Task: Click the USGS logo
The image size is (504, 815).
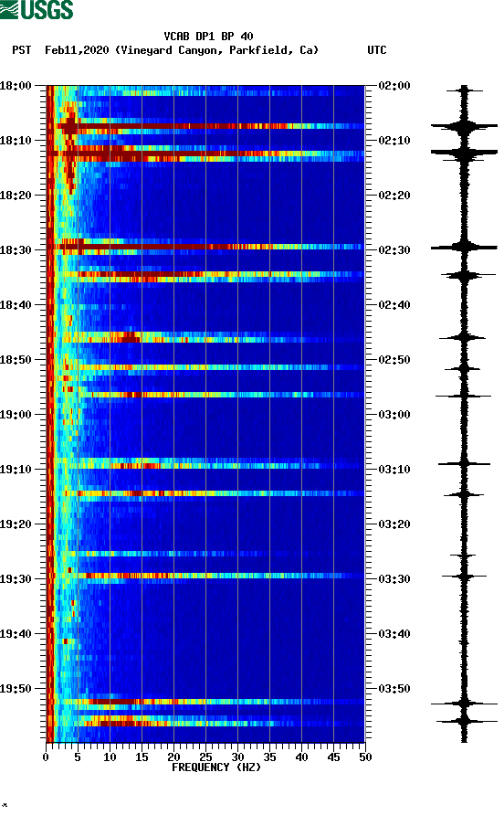Action: (37, 10)
